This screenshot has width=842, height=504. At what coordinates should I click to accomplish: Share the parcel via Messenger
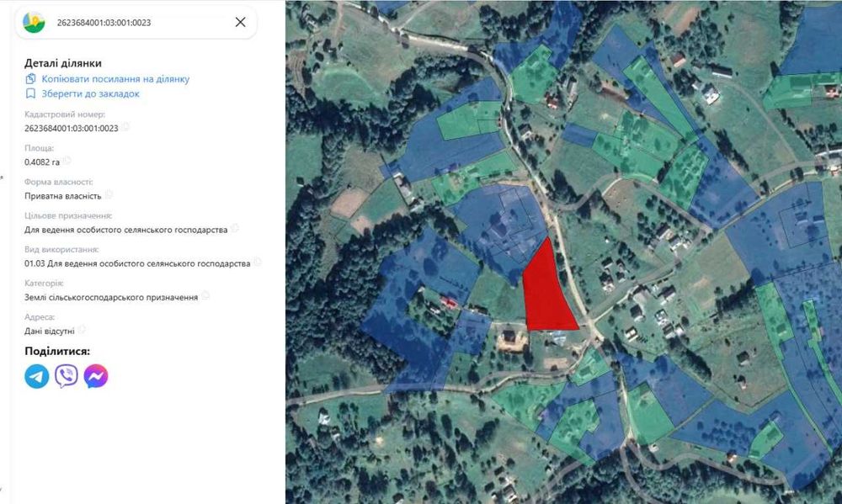pyautogui.click(x=96, y=376)
